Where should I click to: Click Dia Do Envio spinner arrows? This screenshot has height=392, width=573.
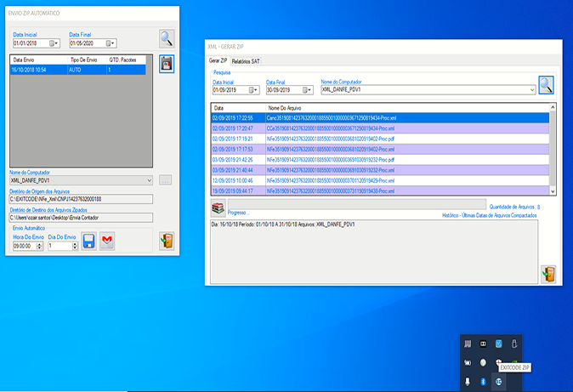coord(75,246)
